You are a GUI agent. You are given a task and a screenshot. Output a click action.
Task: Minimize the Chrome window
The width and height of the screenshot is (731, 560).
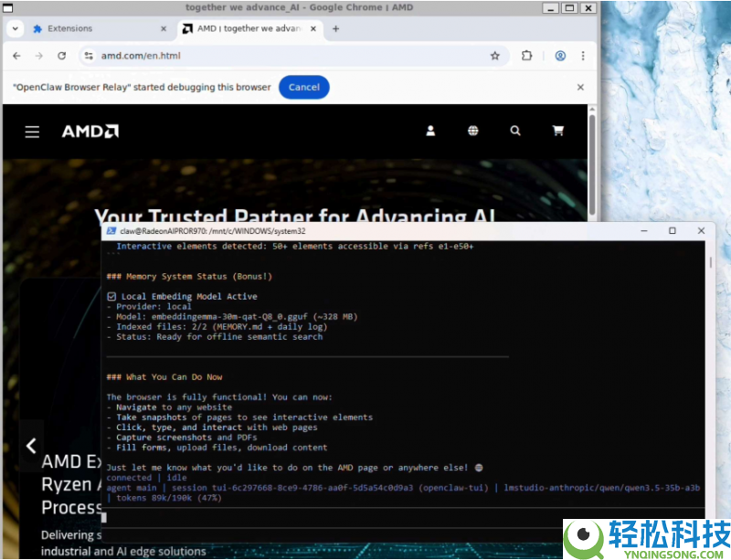coord(551,8)
